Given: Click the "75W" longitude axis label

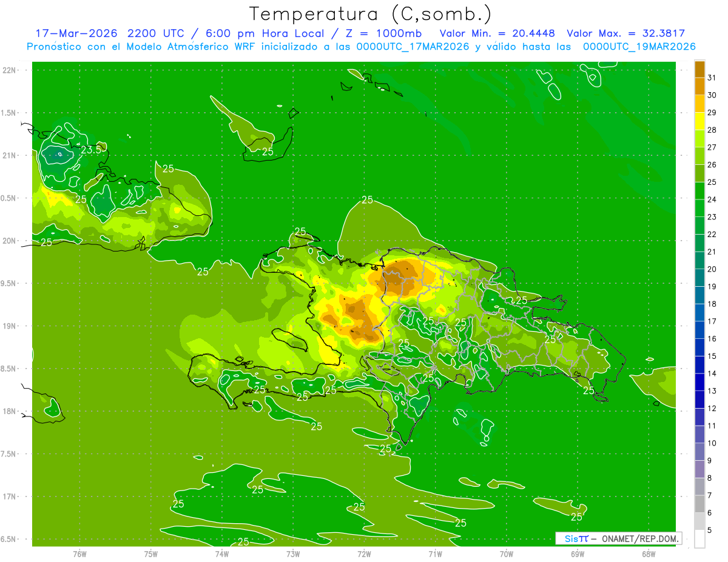Looking at the screenshot, I should click(x=151, y=554).
